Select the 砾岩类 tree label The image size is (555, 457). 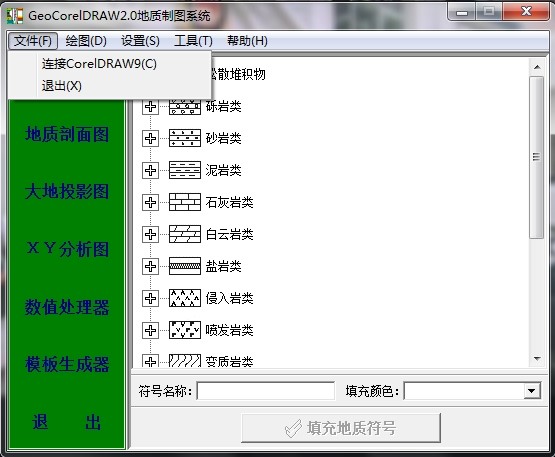[x=224, y=107]
